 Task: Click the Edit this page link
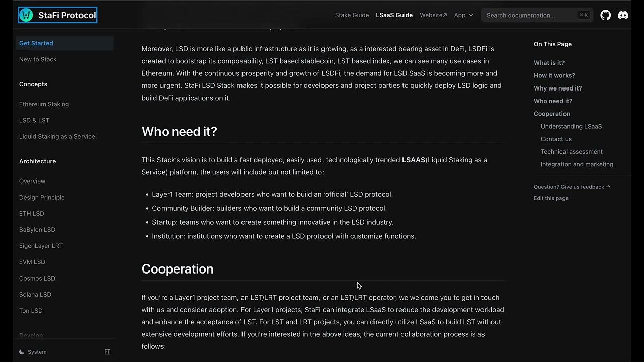coord(551,198)
